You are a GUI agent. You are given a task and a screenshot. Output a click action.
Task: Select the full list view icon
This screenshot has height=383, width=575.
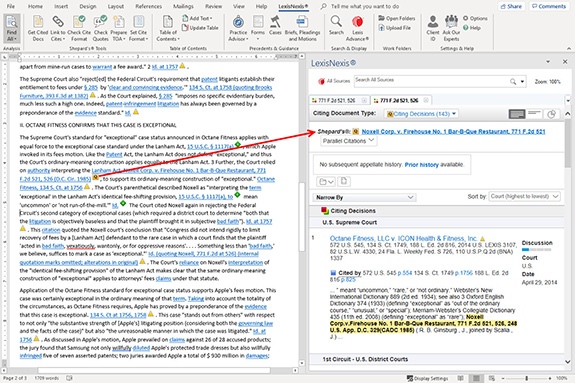point(517,114)
